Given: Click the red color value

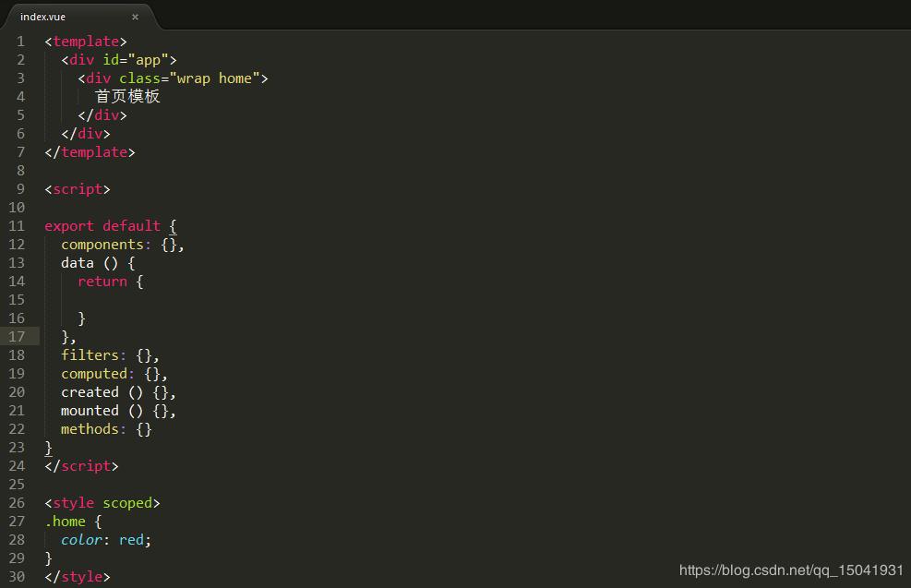Looking at the screenshot, I should pos(131,540).
